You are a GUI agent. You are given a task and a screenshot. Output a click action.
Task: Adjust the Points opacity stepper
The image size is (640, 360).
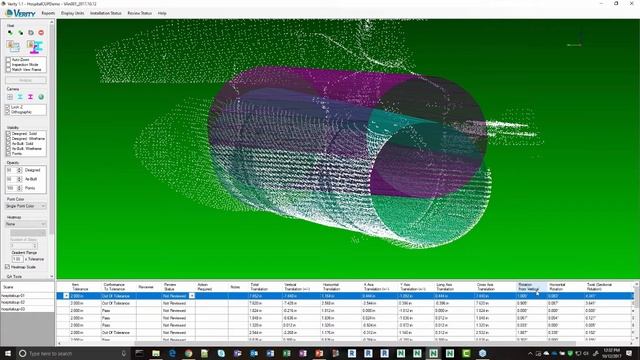click(x=19, y=188)
